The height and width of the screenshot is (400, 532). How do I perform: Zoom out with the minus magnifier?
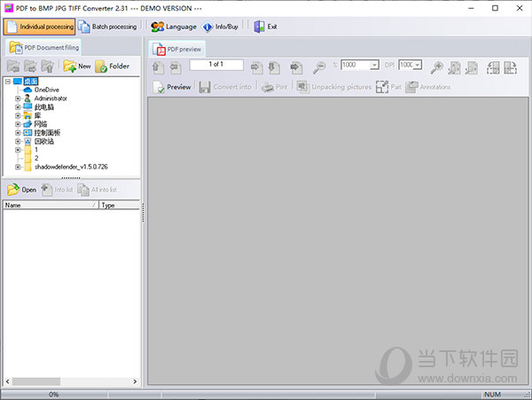tap(319, 67)
